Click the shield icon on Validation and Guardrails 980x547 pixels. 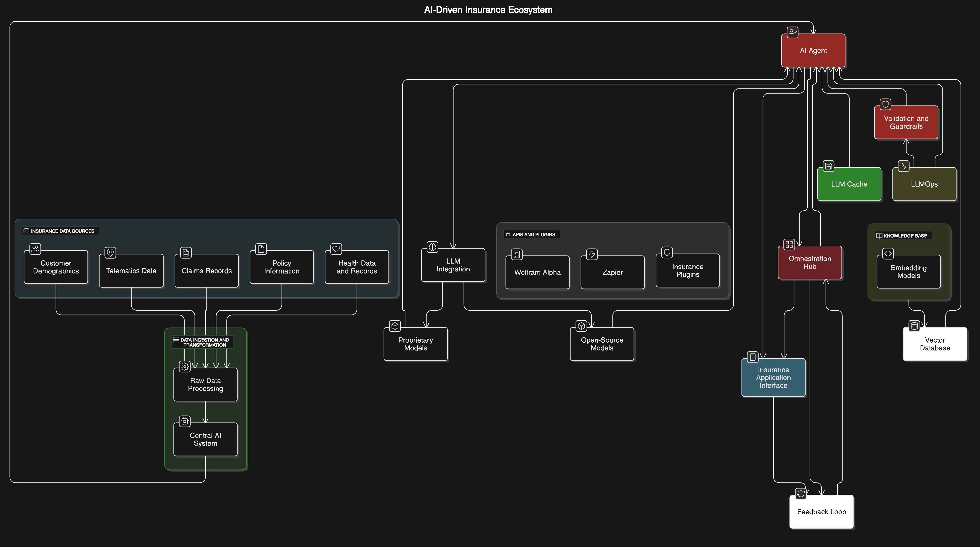click(885, 104)
